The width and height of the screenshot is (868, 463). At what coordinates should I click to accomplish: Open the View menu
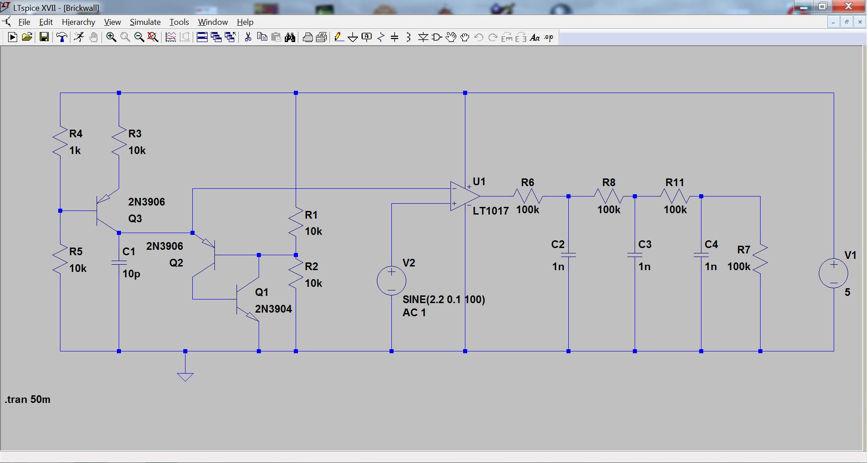tap(112, 22)
